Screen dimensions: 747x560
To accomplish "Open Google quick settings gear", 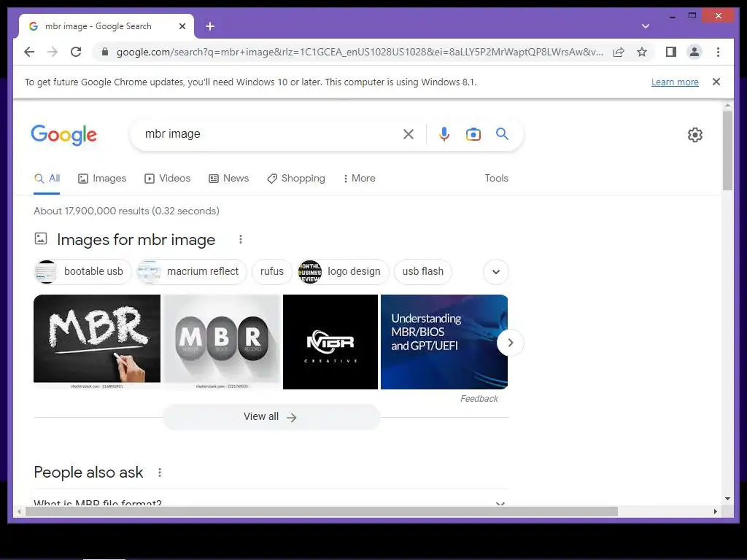I will click(x=695, y=135).
